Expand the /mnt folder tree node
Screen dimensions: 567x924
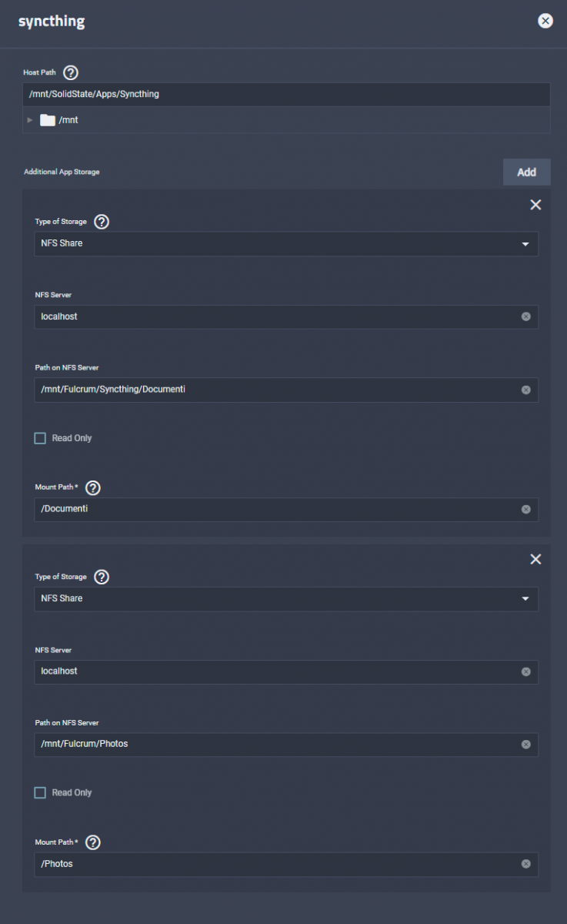[x=30, y=120]
